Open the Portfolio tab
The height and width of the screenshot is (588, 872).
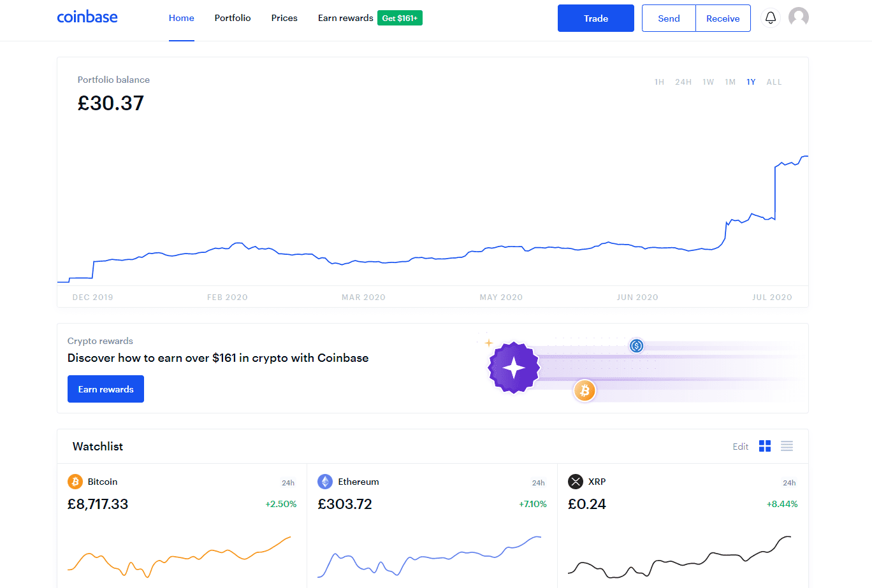click(233, 18)
